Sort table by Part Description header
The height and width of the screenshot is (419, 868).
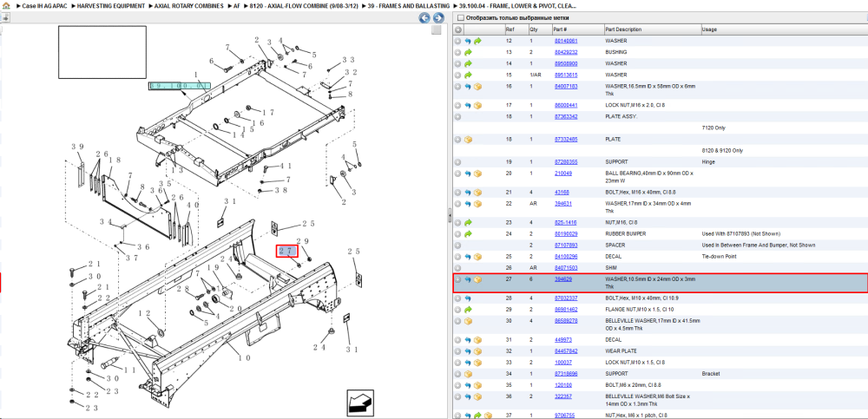652,29
